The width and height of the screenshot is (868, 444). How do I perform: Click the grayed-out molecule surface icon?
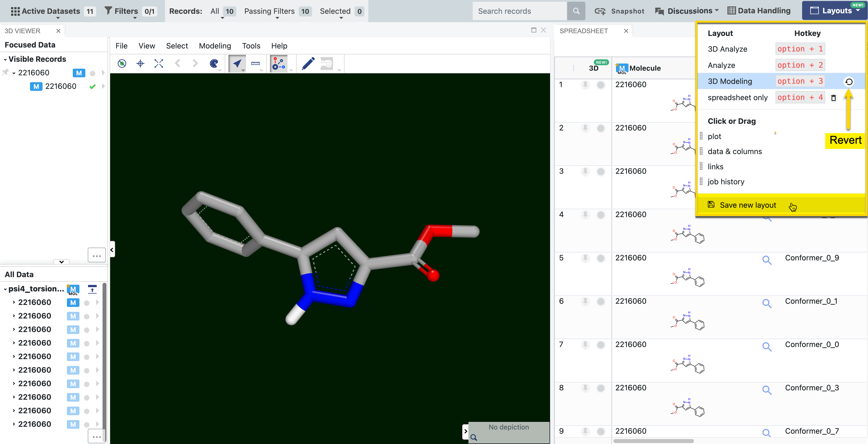[327, 63]
